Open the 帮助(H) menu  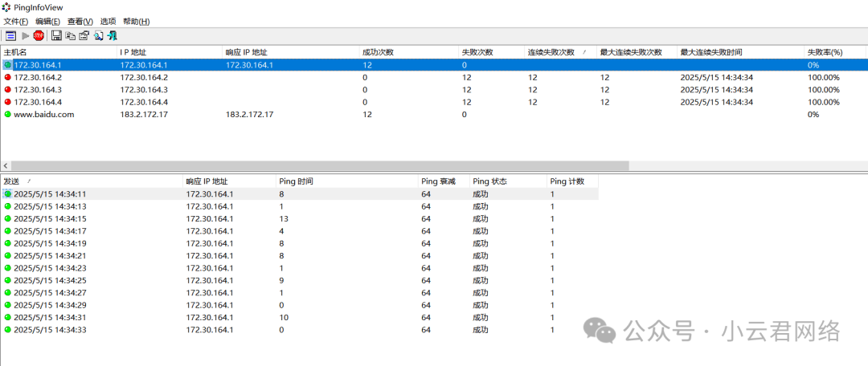(x=136, y=22)
